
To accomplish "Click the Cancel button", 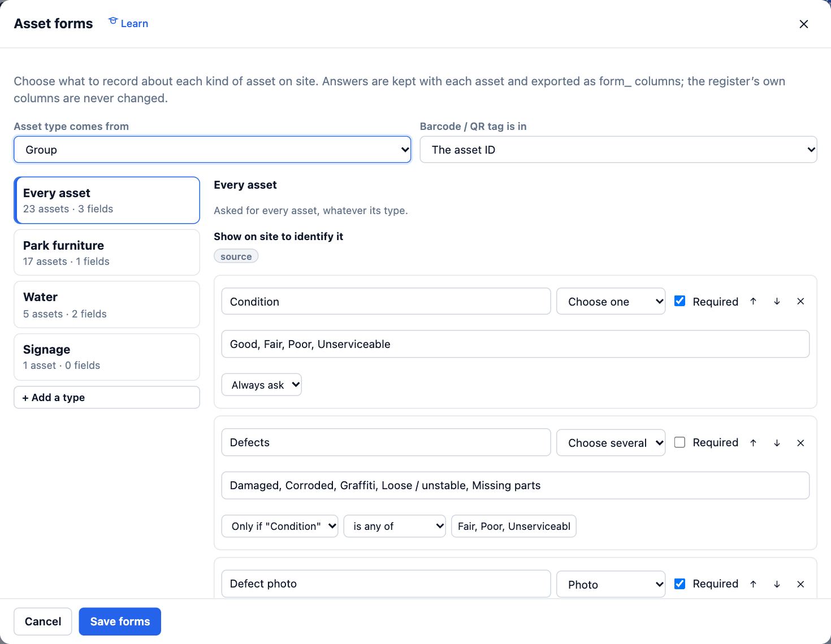I will [43, 621].
